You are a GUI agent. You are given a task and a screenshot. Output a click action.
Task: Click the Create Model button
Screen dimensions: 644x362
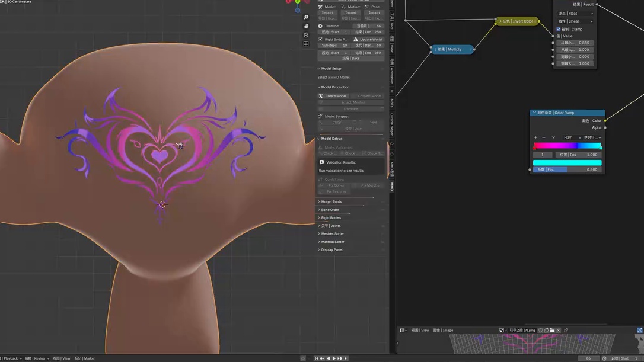coord(333,96)
